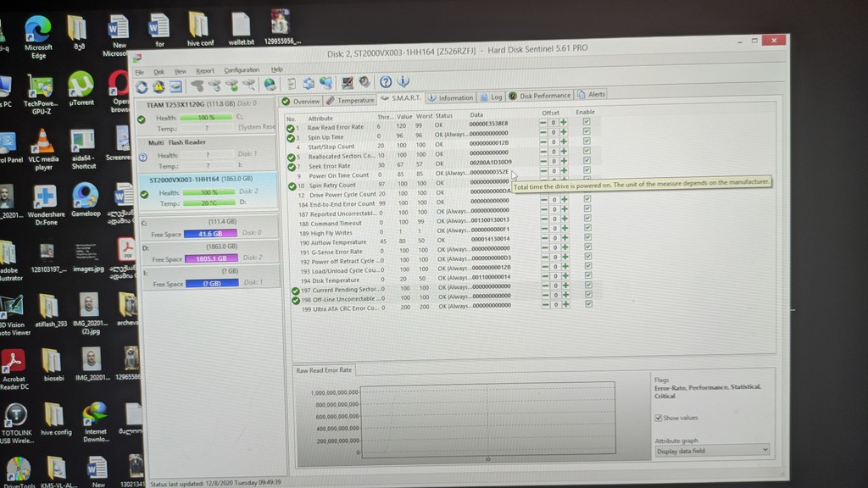
Task: Open Microsoft Edge desktop icon
Action: tap(38, 37)
